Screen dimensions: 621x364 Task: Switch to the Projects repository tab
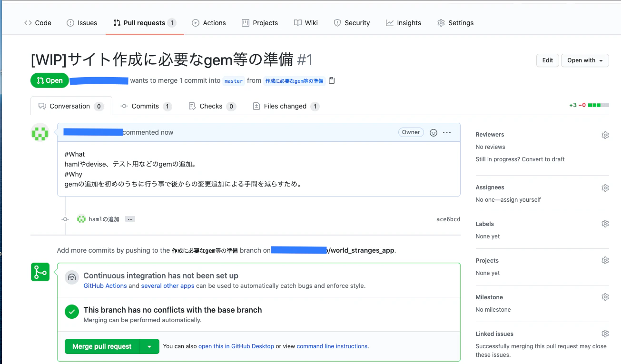(x=260, y=23)
